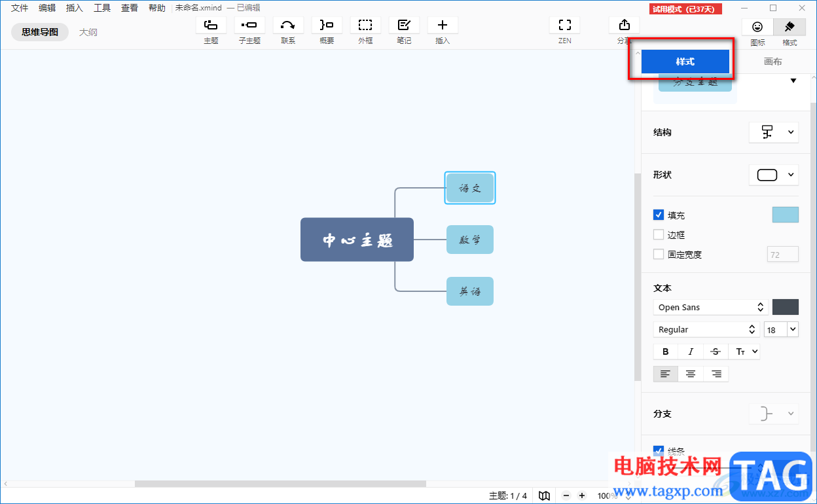Align text to the left
Screen dimensions: 817x504
coord(666,374)
